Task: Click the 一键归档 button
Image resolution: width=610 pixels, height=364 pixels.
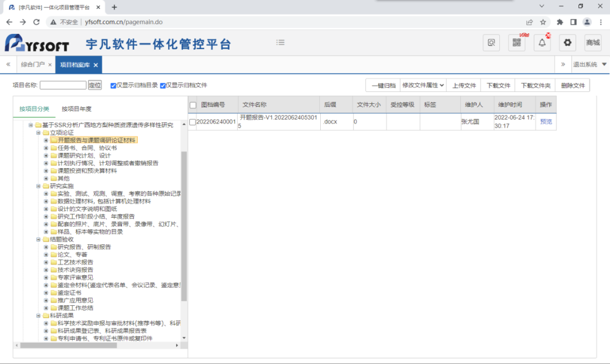Action: coord(383,86)
